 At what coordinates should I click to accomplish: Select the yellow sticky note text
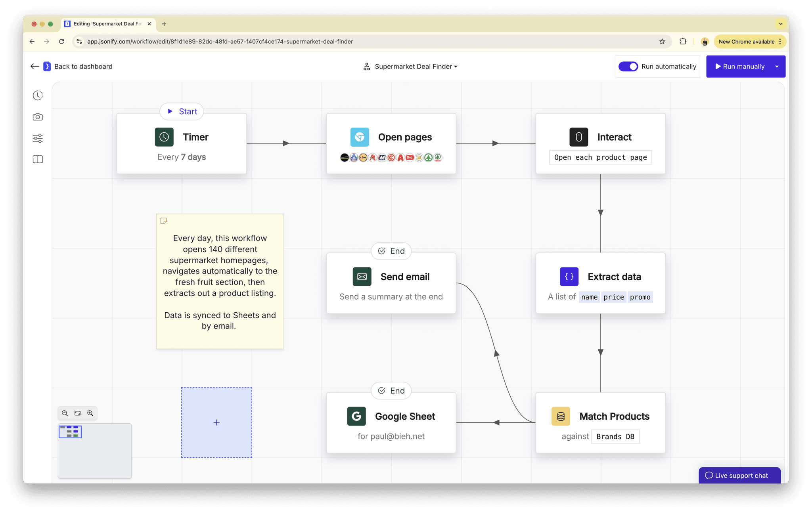pos(220,282)
